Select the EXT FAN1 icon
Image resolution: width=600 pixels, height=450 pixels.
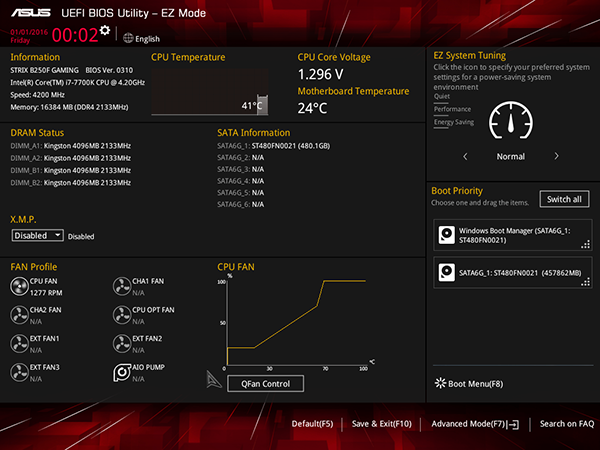tap(19, 344)
